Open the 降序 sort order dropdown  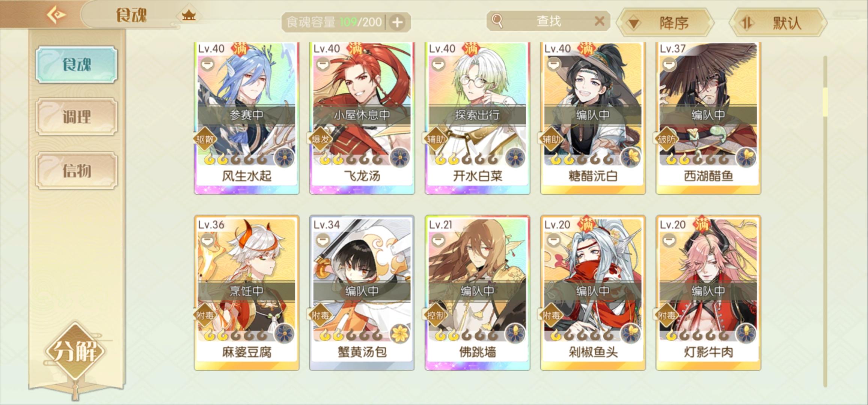(665, 22)
